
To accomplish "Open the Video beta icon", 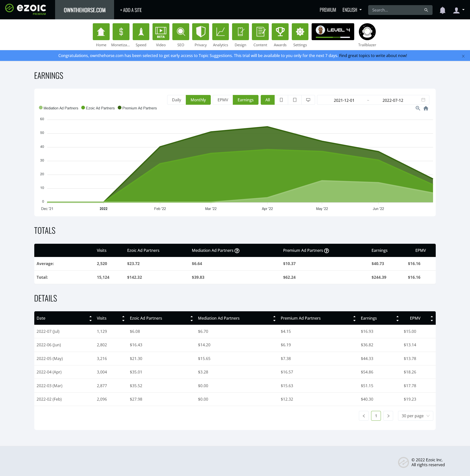I will (x=161, y=32).
